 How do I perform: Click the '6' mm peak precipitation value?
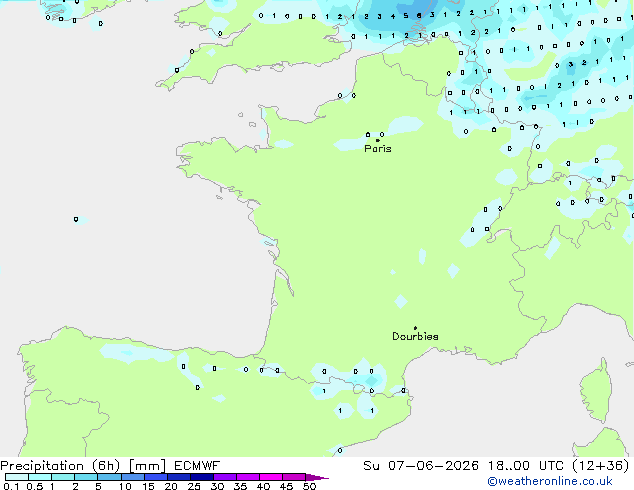coord(419,16)
